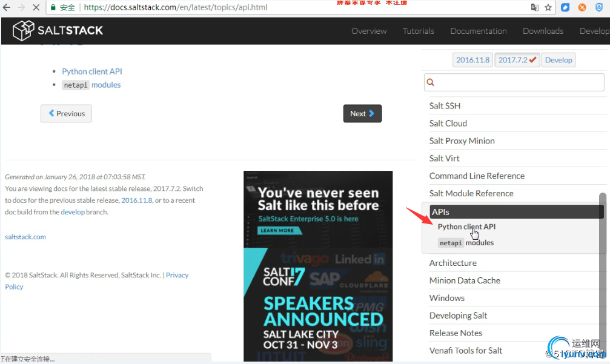
Task: Select the 2017.7.2 version tab
Action: pos(517,60)
